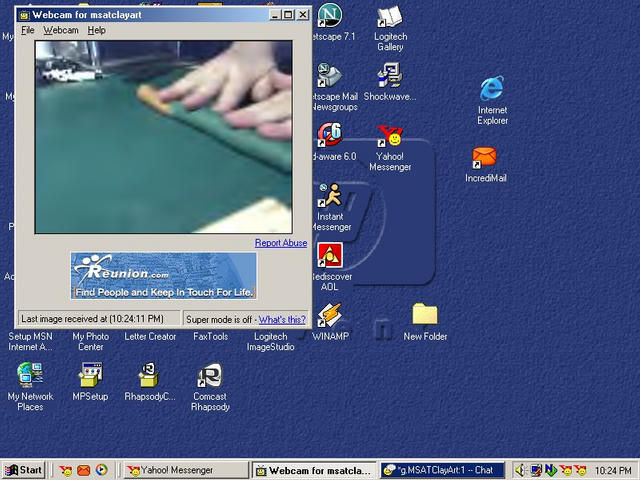The height and width of the screenshot is (480, 640).
Task: Click the My Photo Center label
Action: (x=91, y=342)
